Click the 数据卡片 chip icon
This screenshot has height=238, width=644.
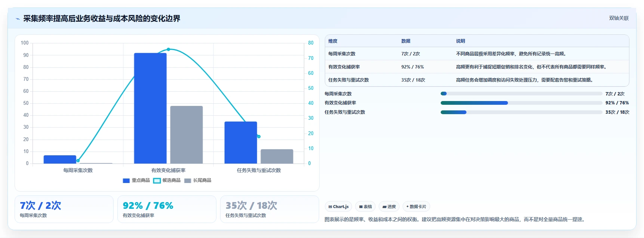[x=407, y=207]
